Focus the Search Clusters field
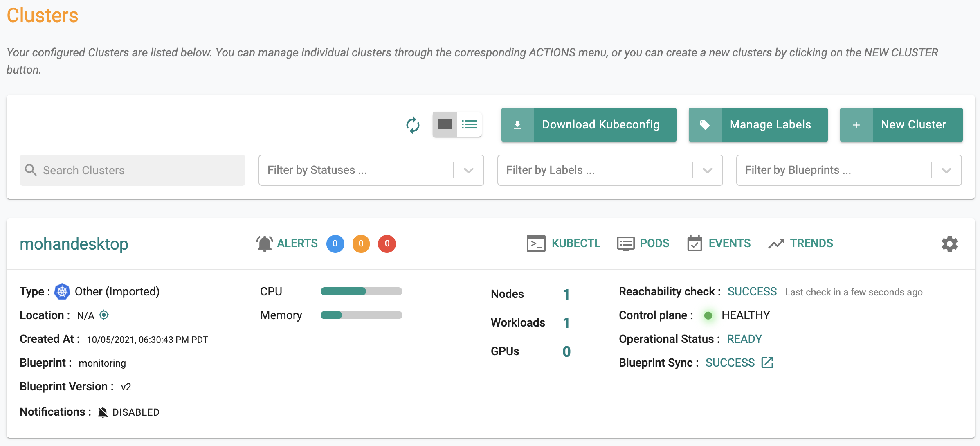This screenshot has width=980, height=446. pyautogui.click(x=133, y=170)
